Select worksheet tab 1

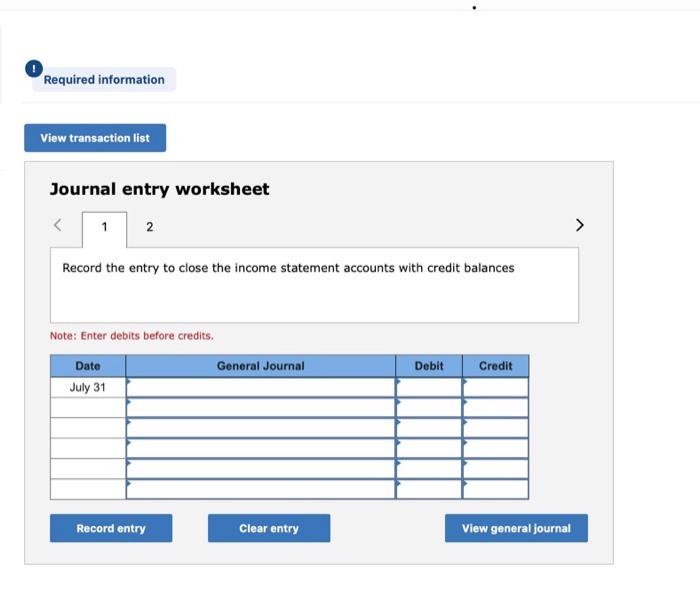click(104, 227)
